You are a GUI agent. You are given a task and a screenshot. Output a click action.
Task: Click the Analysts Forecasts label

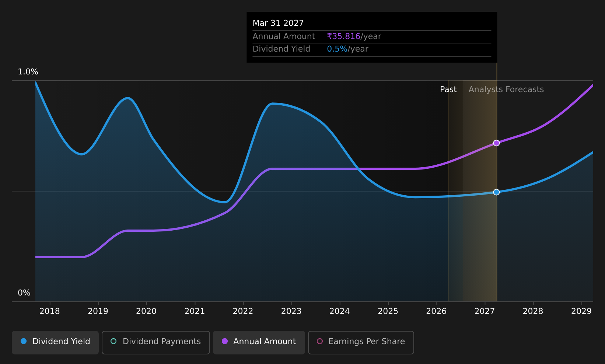[x=506, y=90]
